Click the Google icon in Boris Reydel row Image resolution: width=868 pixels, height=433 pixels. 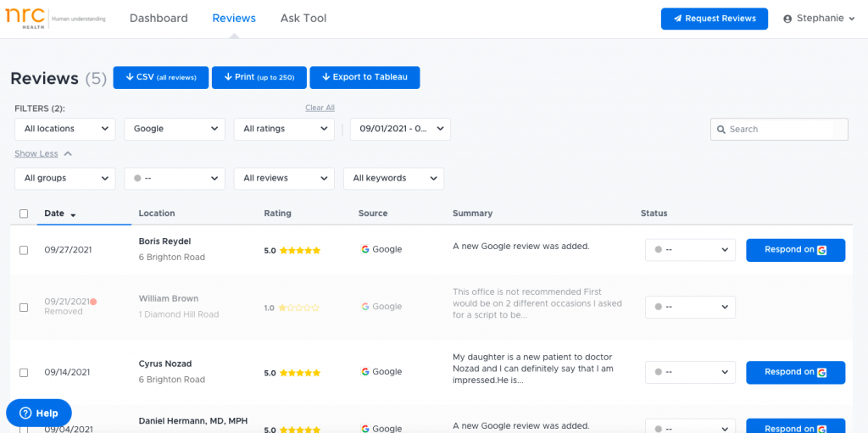pos(365,250)
